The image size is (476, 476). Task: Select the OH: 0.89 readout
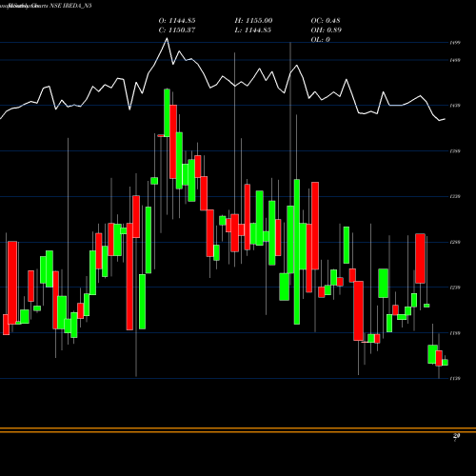point(326,30)
